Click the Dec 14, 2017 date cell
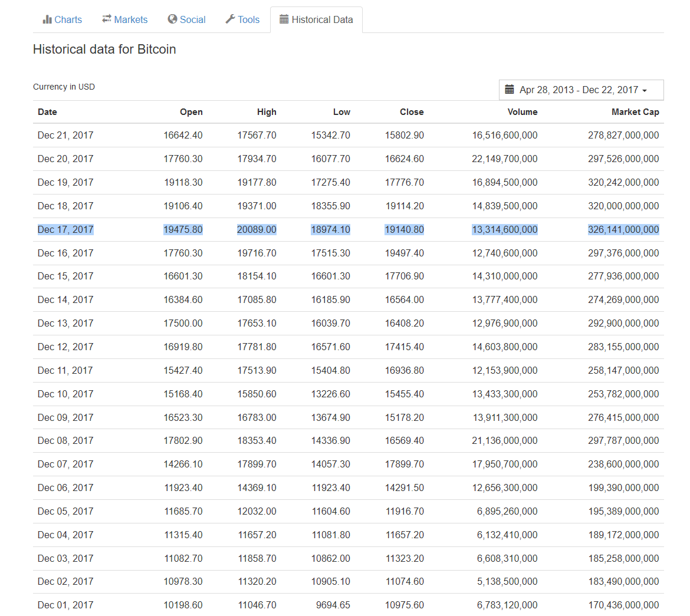Image resolution: width=690 pixels, height=616 pixels. pyautogui.click(x=65, y=299)
